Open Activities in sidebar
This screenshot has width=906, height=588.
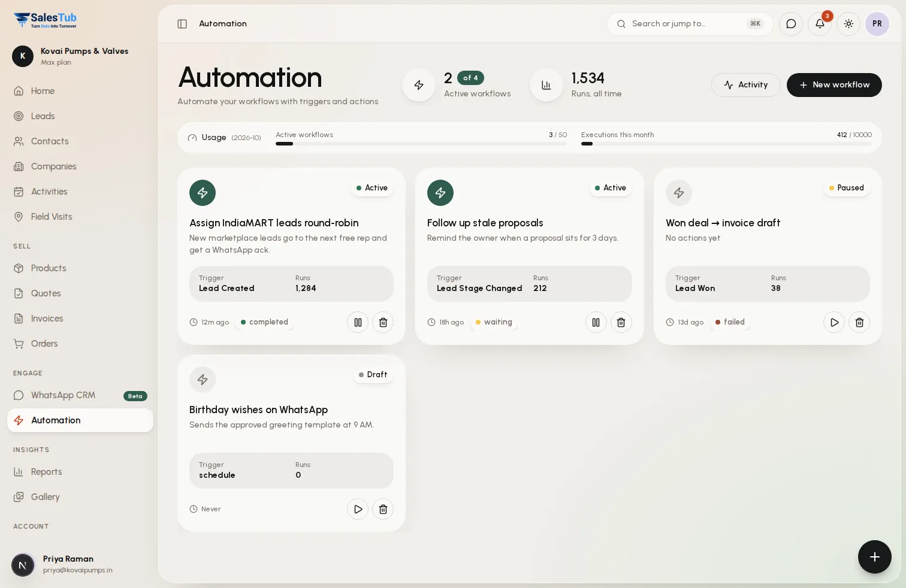(80, 192)
